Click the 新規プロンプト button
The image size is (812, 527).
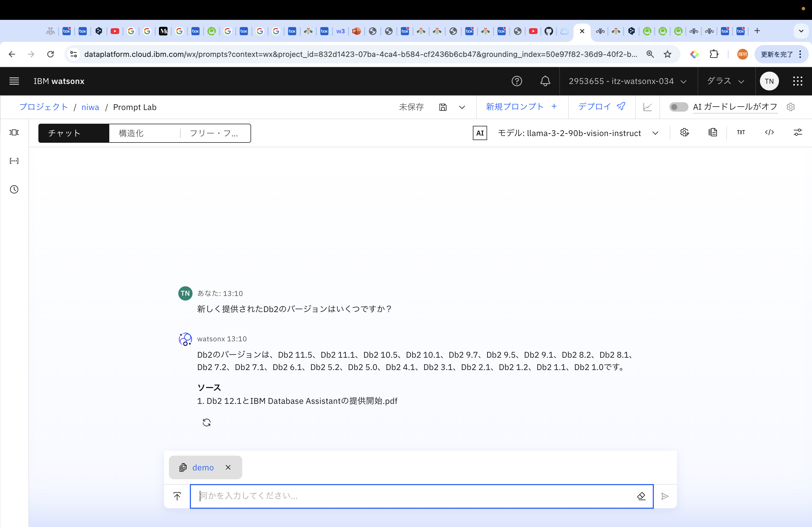521,107
